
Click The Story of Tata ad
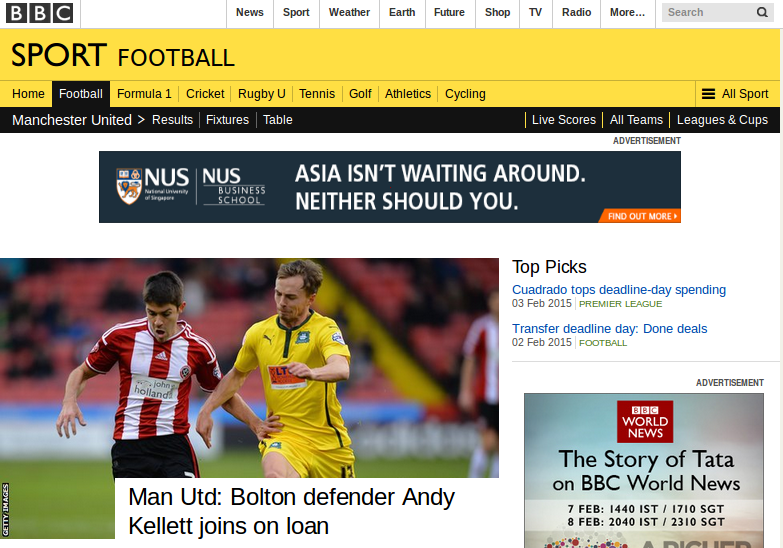[644, 471]
